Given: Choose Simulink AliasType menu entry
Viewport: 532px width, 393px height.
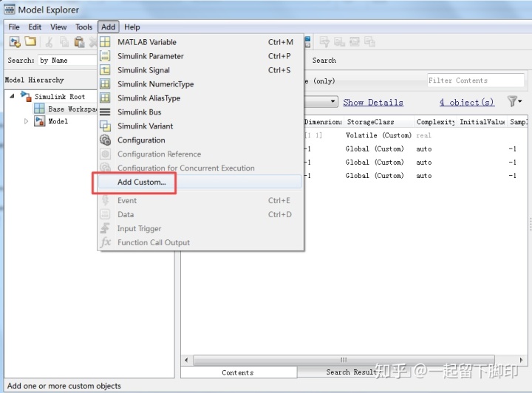Looking at the screenshot, I should [x=200, y=98].
